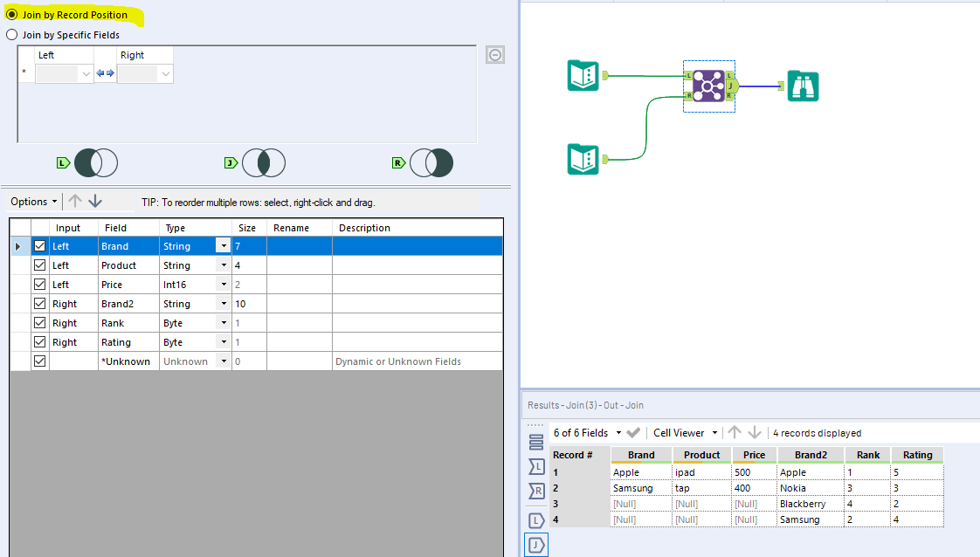Click the Join output Venn diagram icon
The width and height of the screenshot is (980, 557).
(x=264, y=162)
